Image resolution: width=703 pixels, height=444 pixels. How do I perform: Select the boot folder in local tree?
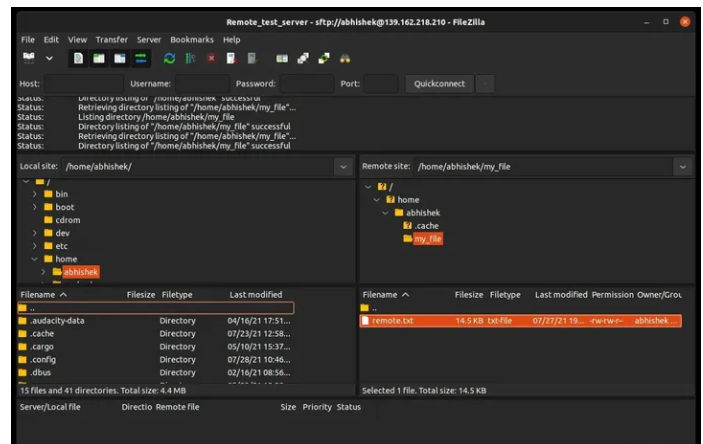click(65, 207)
